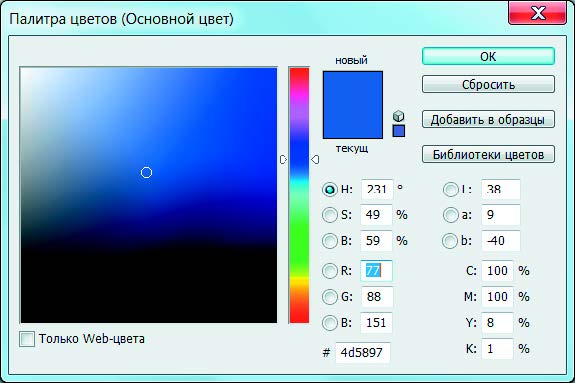
Task: Click the small web-safe color swatch below cube
Action: pyautogui.click(x=399, y=131)
